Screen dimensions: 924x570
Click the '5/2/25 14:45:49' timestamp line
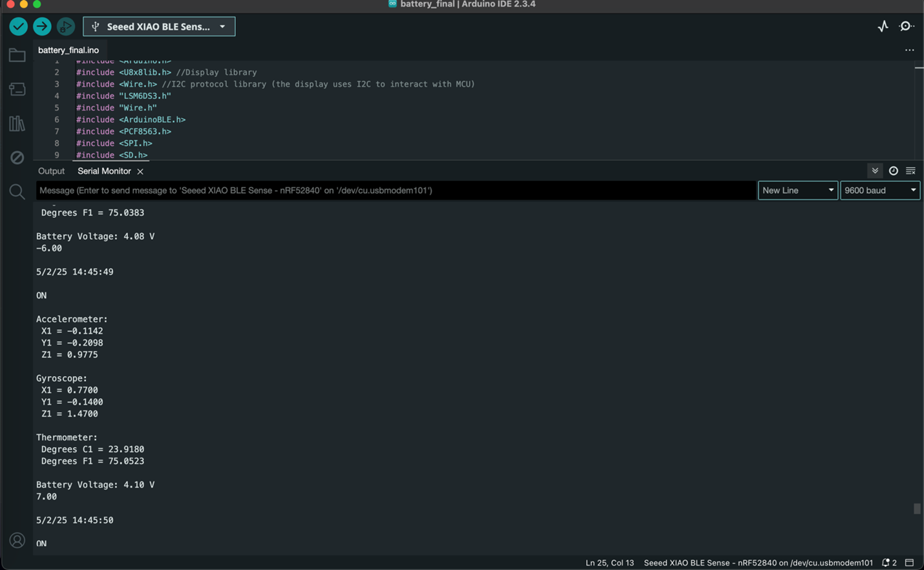click(75, 272)
